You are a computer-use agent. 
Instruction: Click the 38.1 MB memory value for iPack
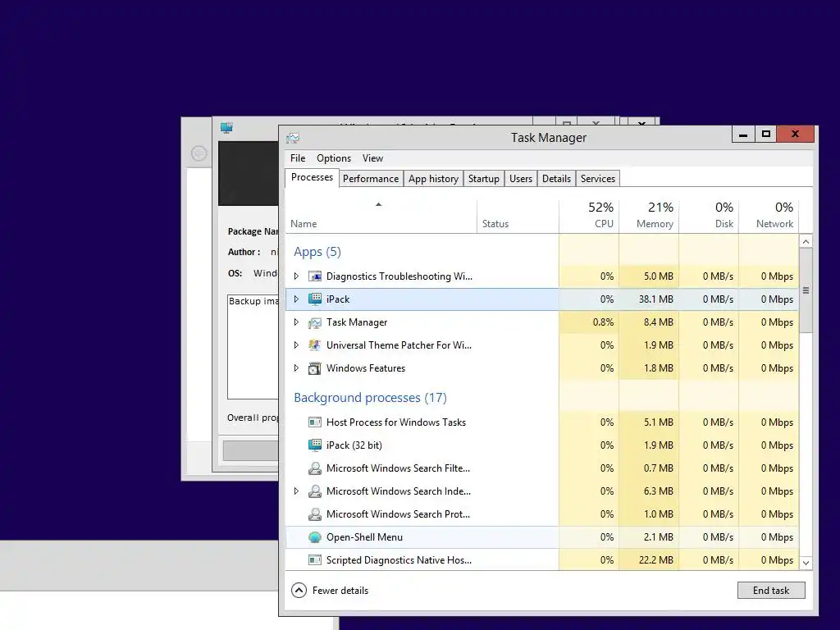pos(655,299)
